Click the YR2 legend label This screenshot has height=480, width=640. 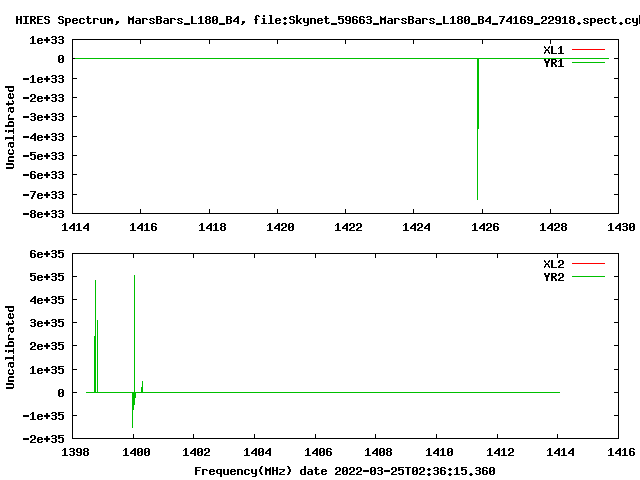[x=553, y=277]
